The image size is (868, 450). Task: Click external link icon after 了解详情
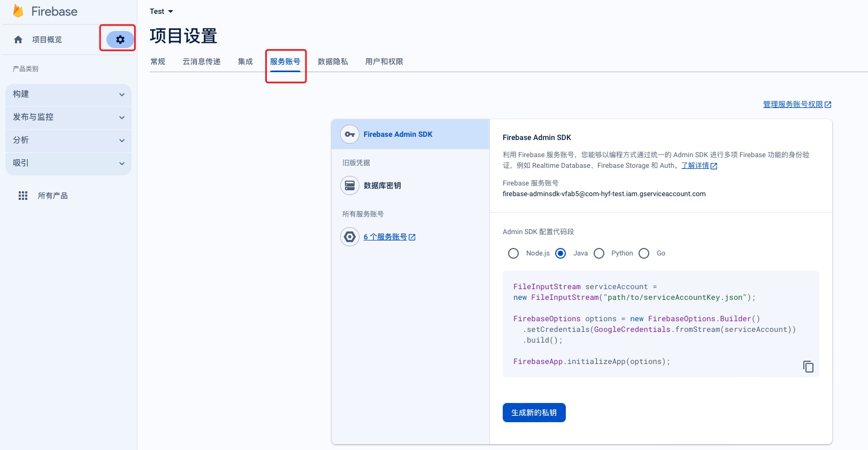(713, 166)
